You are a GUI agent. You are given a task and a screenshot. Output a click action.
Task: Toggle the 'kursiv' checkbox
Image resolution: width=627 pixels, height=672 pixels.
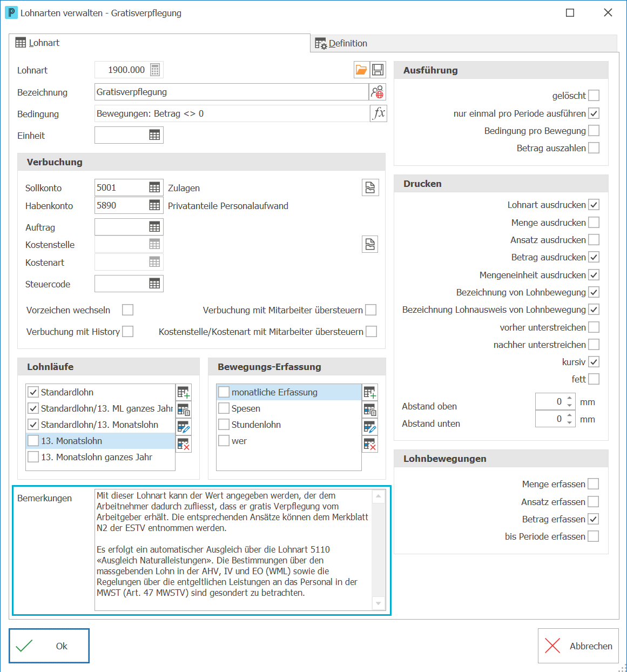tap(594, 362)
